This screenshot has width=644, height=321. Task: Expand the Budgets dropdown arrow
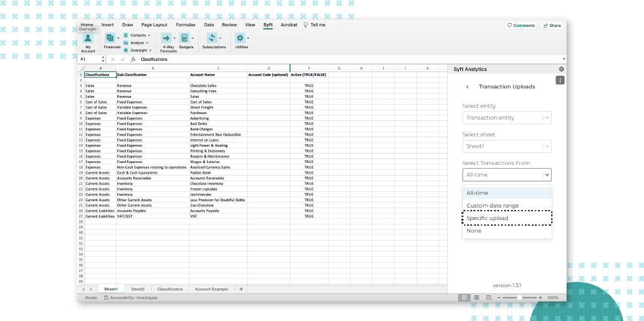(193, 38)
